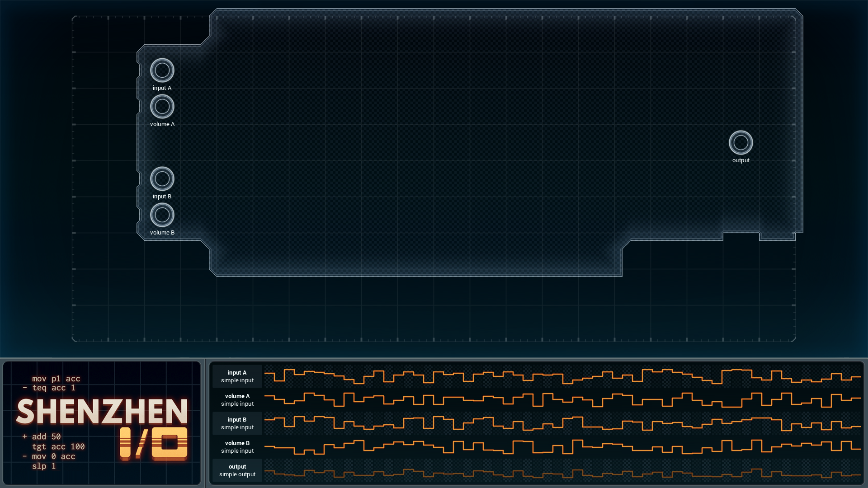The height and width of the screenshot is (488, 868).
Task: Click the output connector pin
Action: pyautogui.click(x=741, y=143)
